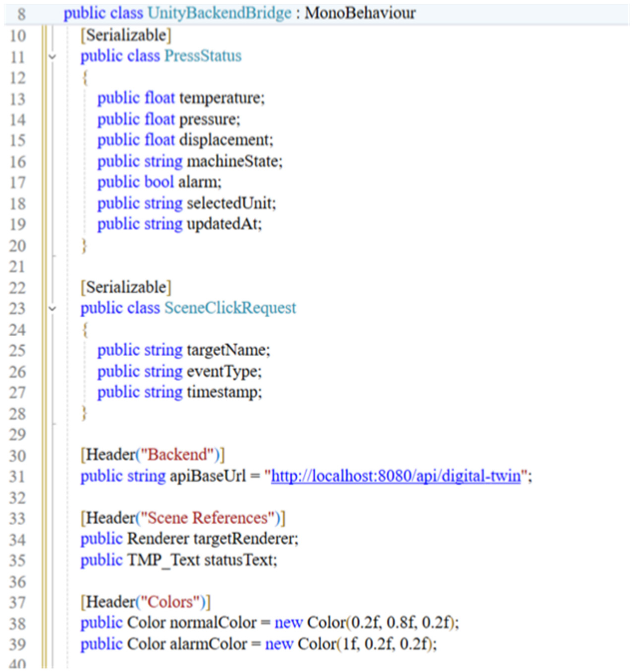Click the UnityBackendBridge class name
This screenshot has height=672, width=632.
(x=219, y=13)
